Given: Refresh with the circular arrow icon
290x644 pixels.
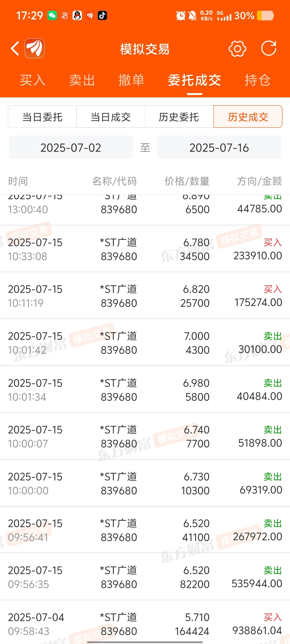Looking at the screenshot, I should [x=269, y=49].
